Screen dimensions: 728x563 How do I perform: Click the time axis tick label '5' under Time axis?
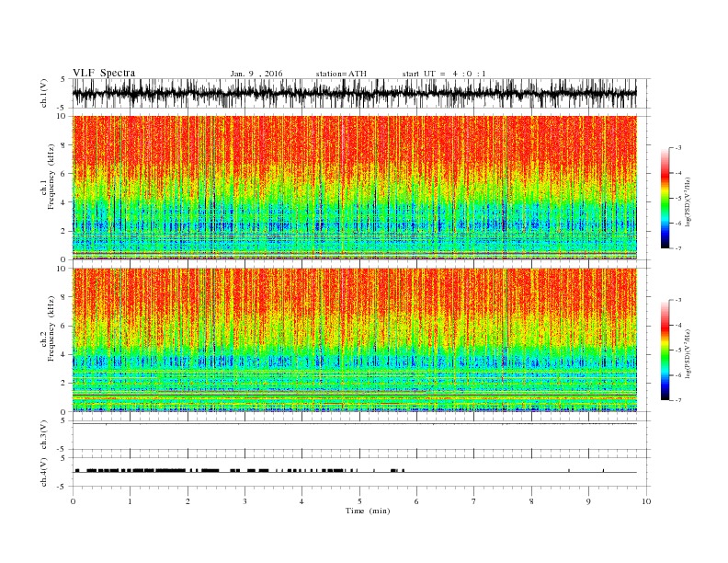359,501
